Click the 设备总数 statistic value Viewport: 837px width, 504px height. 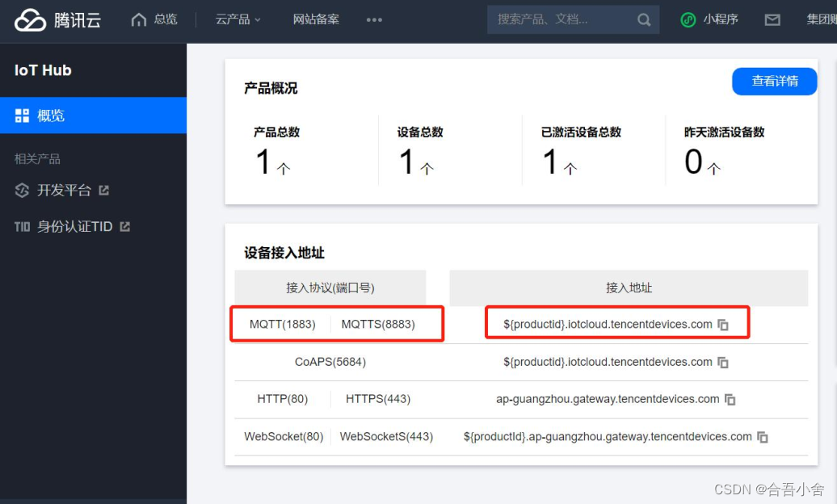pos(406,162)
